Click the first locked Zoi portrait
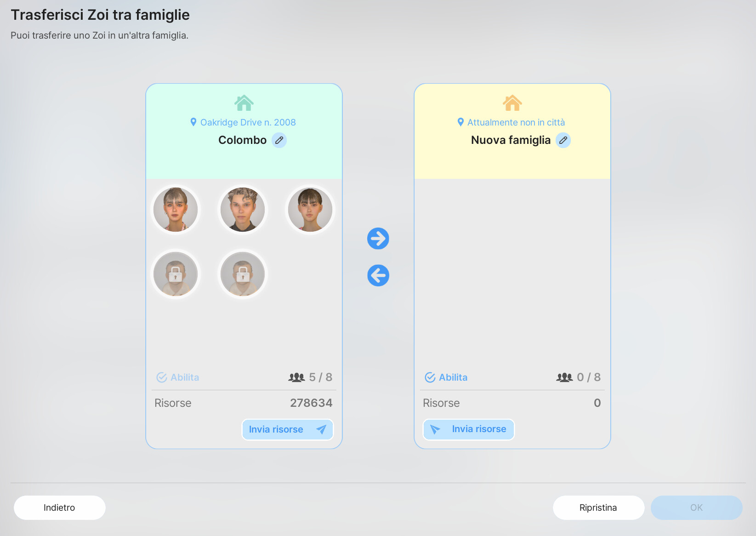756x536 pixels. coord(176,274)
